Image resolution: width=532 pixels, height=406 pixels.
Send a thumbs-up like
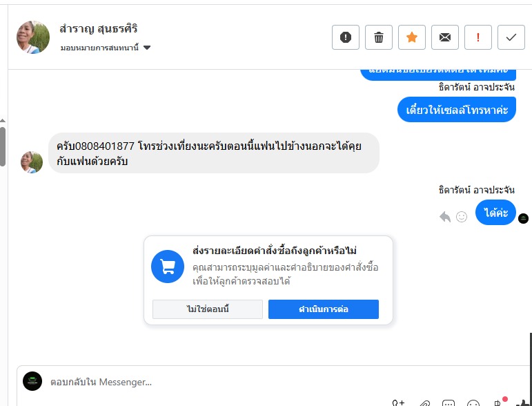click(526, 403)
